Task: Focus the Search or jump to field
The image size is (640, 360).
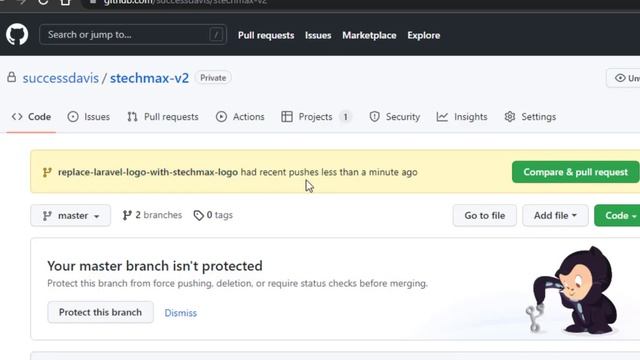Action: [x=133, y=35]
